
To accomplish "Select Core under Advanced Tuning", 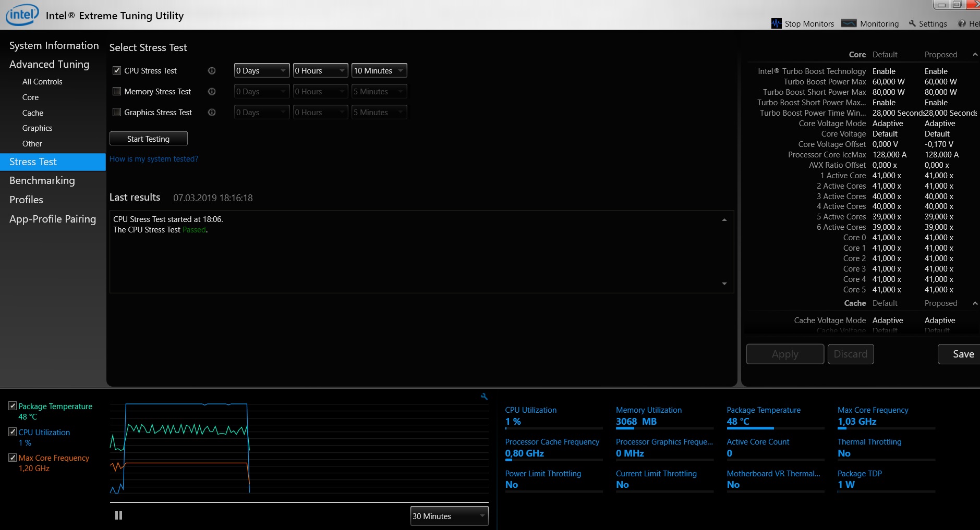I will (x=30, y=97).
